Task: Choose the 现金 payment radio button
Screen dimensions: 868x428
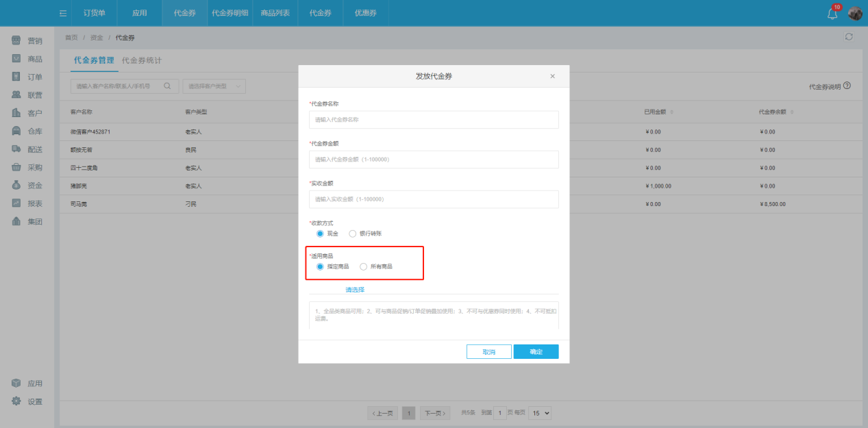Action: (x=320, y=234)
